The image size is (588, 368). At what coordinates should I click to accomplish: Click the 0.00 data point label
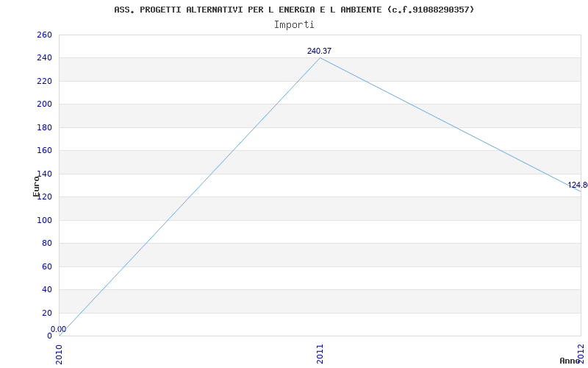coord(58,329)
